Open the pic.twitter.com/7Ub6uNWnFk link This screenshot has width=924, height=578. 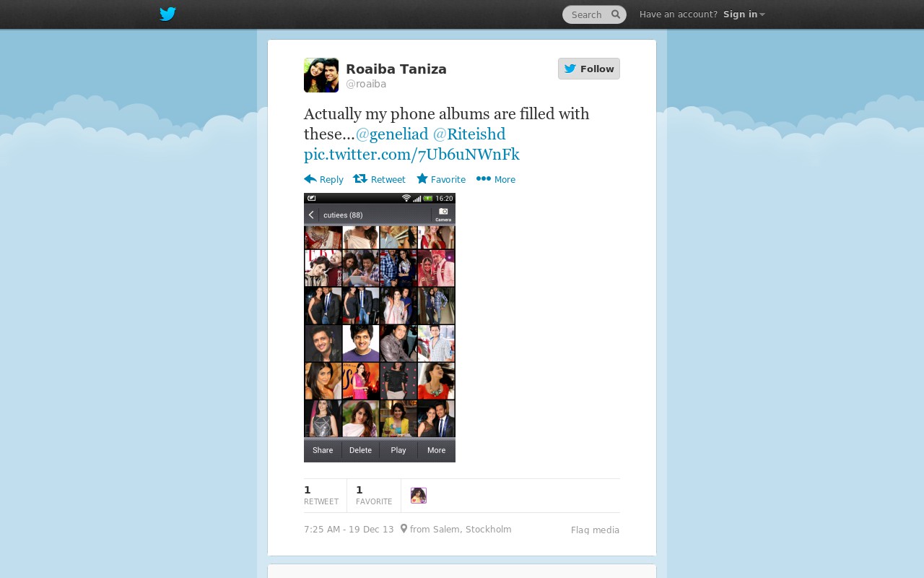coord(411,155)
